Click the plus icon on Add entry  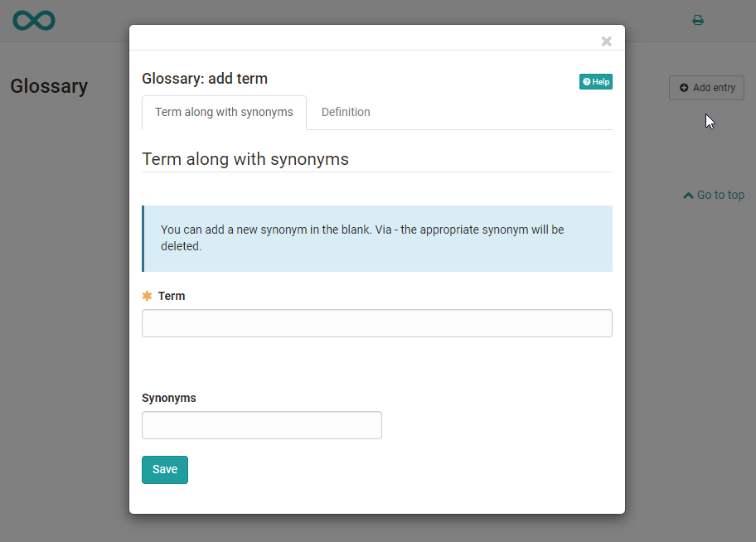(684, 88)
